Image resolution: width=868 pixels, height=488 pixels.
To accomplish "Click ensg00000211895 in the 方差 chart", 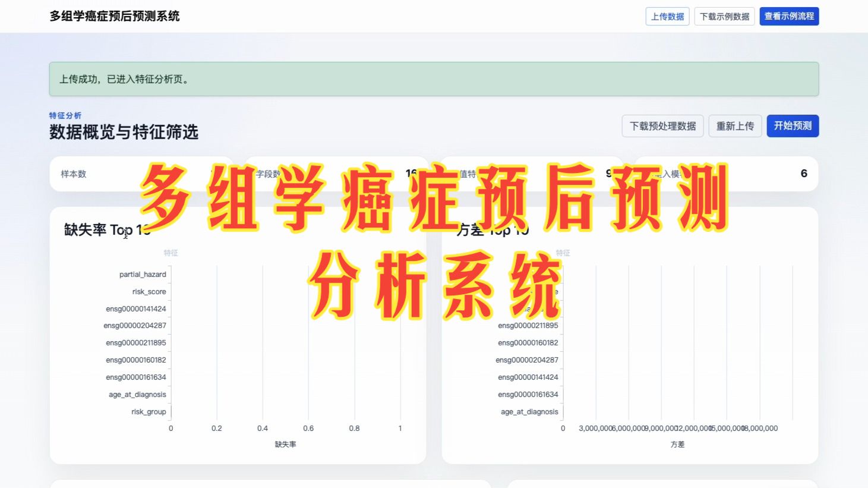I will tap(528, 326).
